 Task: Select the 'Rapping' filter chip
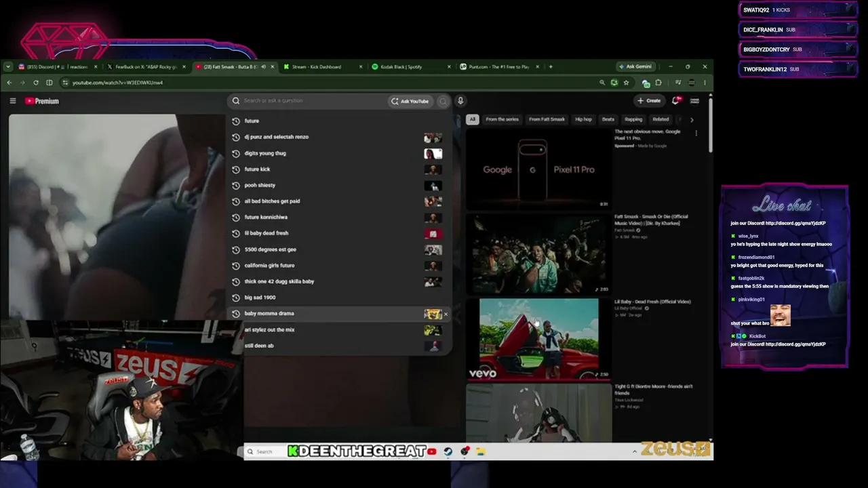point(633,119)
